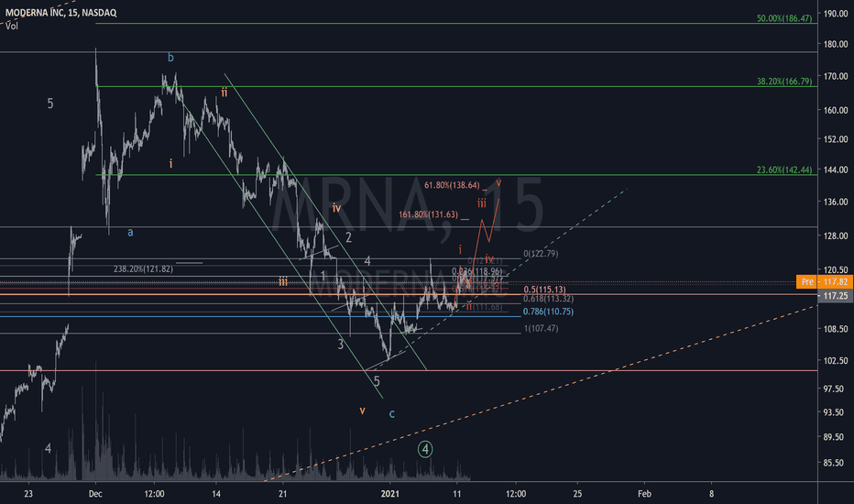
Task: Select the 136.00 price axis label
Action: [x=836, y=202]
